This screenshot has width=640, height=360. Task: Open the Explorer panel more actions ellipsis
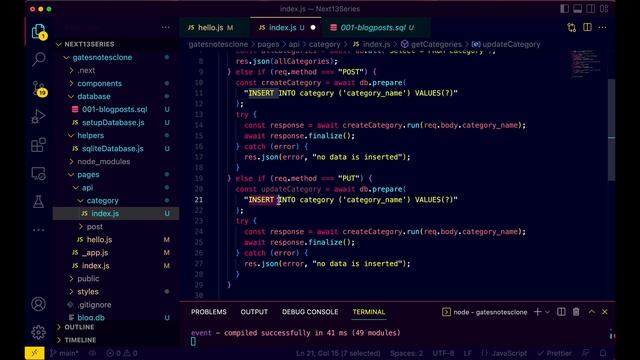coord(165,28)
